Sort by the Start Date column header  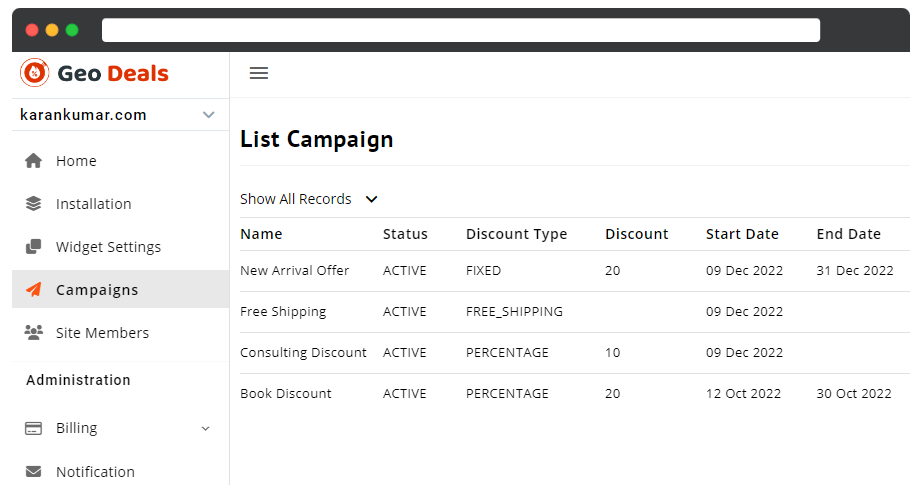[742, 234]
